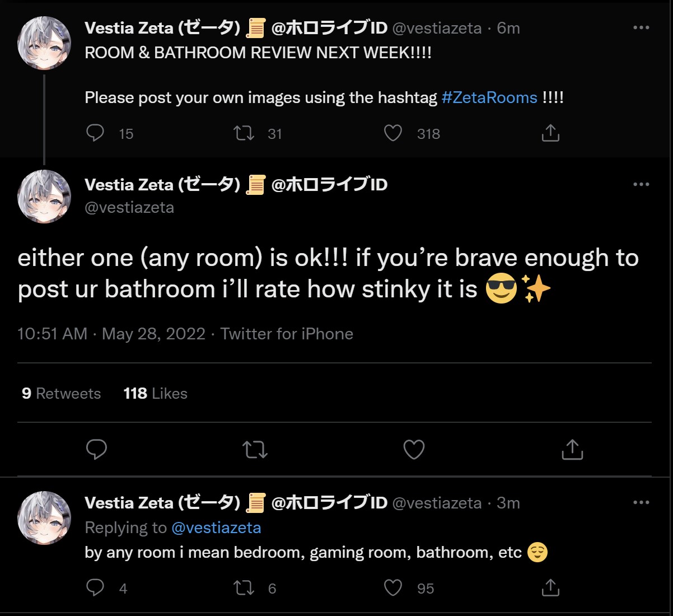Like the main 'either one' tweet

414,449
